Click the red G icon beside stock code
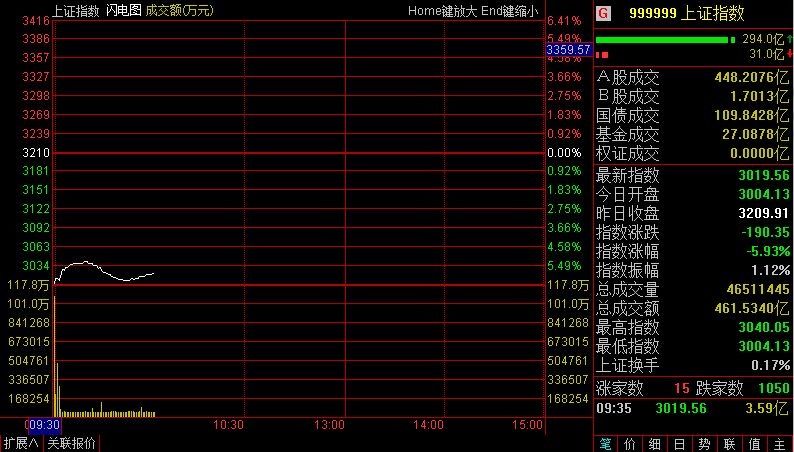This screenshot has height=452, width=794. [x=603, y=14]
